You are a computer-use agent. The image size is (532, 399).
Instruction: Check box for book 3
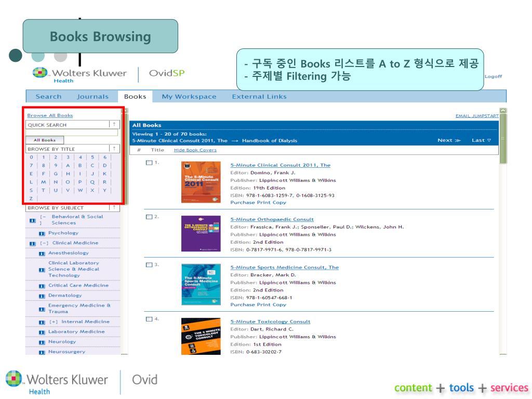[149, 264]
